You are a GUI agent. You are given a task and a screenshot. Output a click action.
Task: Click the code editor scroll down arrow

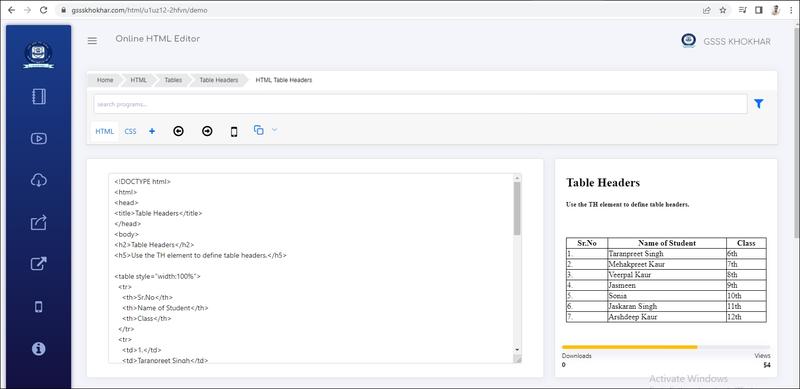pos(517,350)
